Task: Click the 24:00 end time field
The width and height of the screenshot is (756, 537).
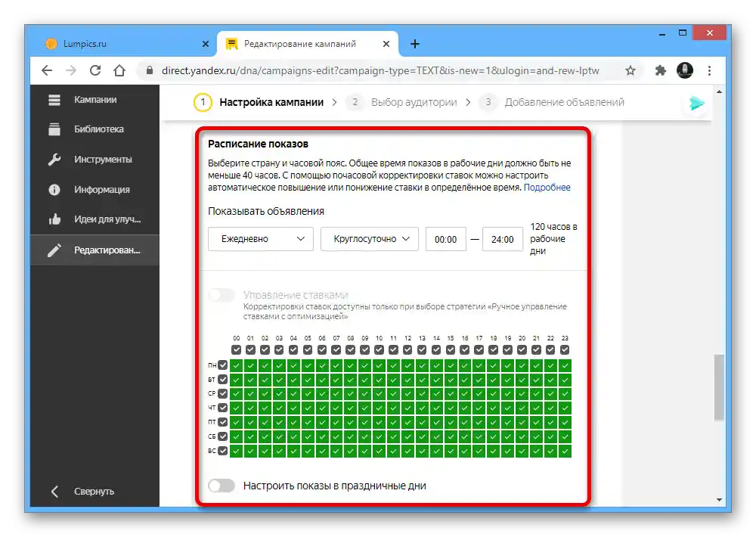Action: pos(503,239)
